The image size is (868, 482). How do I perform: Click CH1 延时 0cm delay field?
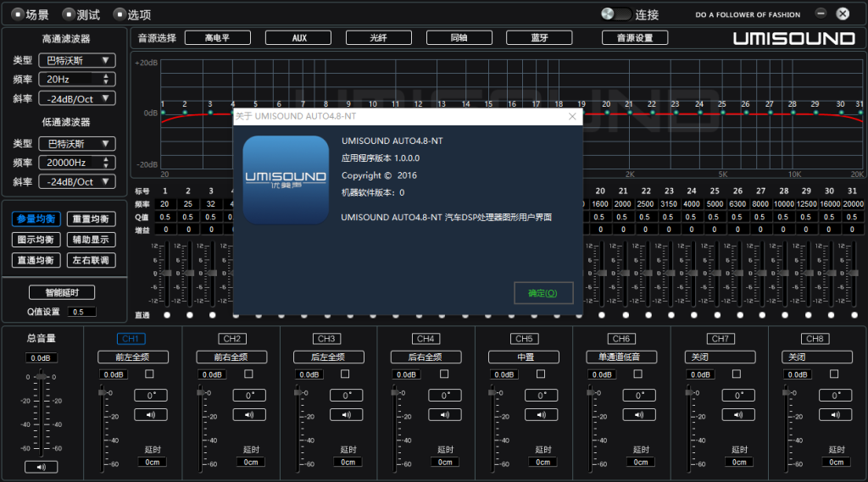tap(153, 462)
